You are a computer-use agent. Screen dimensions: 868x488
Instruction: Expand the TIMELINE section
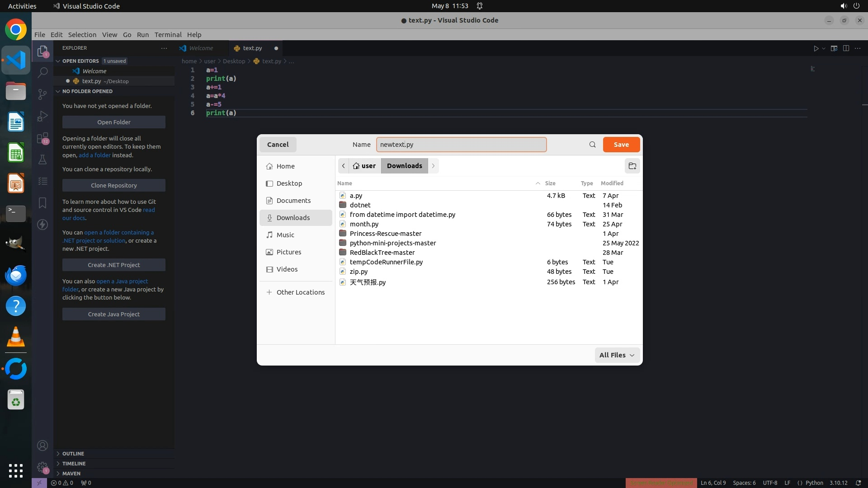74,464
